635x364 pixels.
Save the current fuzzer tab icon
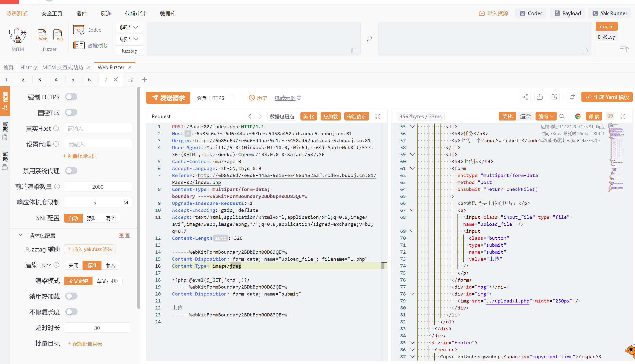pyautogui.click(x=130, y=79)
